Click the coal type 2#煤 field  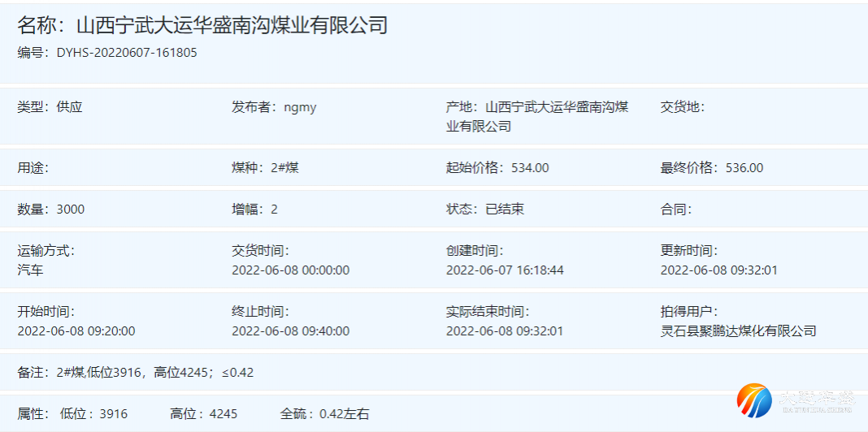tap(284, 168)
